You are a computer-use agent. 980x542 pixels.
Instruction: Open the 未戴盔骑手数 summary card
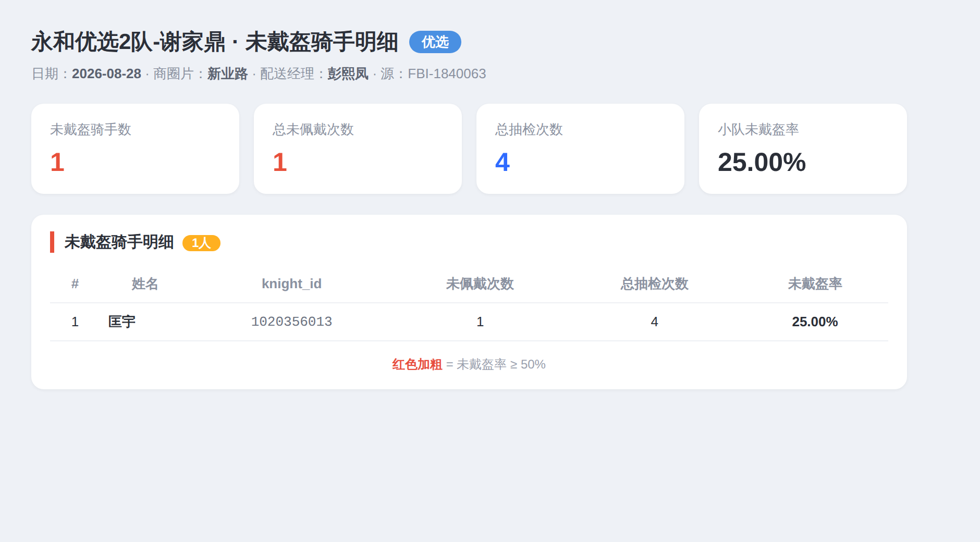tap(135, 149)
